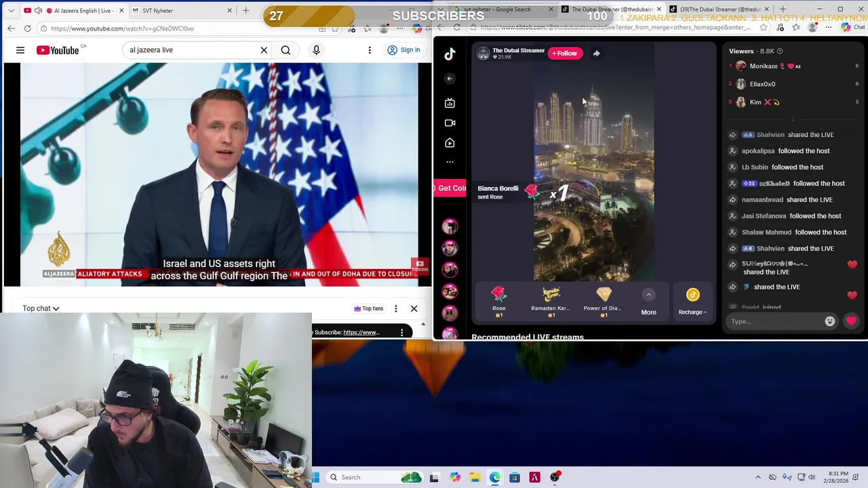The image size is (868, 488).
Task: Type in the TikTok chat input field
Action: (774, 321)
